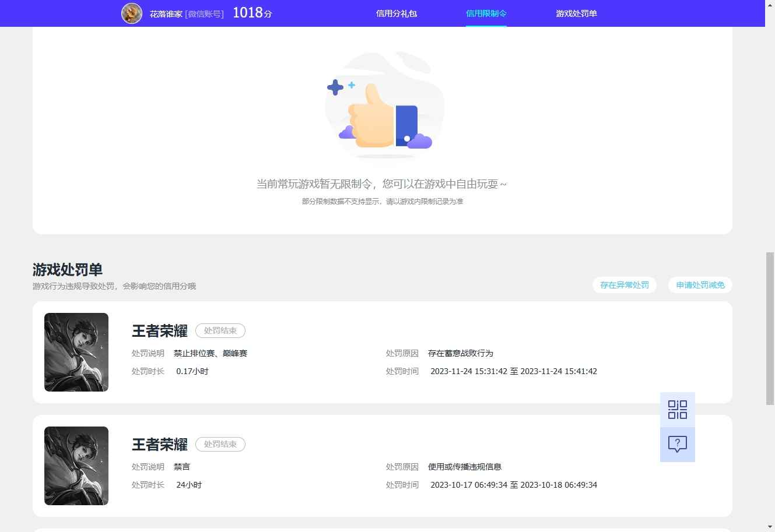Open hero thumbnail of the 禁言 penalty
The width and height of the screenshot is (775, 532).
76,466
